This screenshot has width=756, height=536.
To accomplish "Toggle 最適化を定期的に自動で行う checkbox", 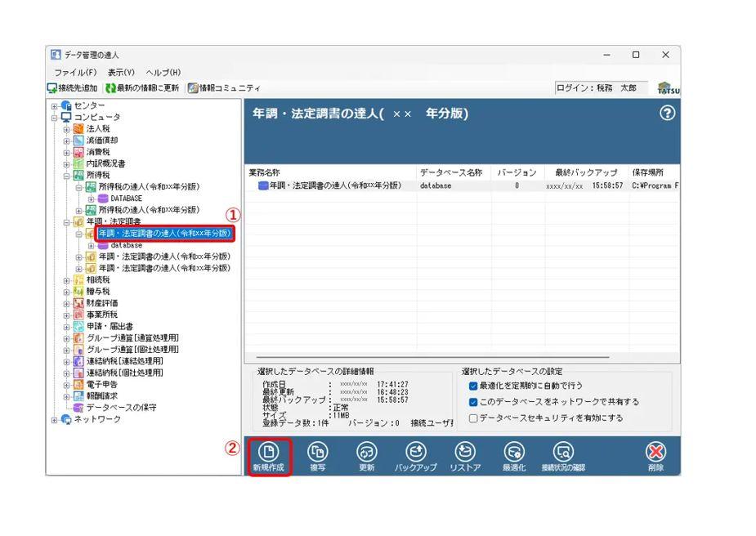I will pyautogui.click(x=473, y=386).
